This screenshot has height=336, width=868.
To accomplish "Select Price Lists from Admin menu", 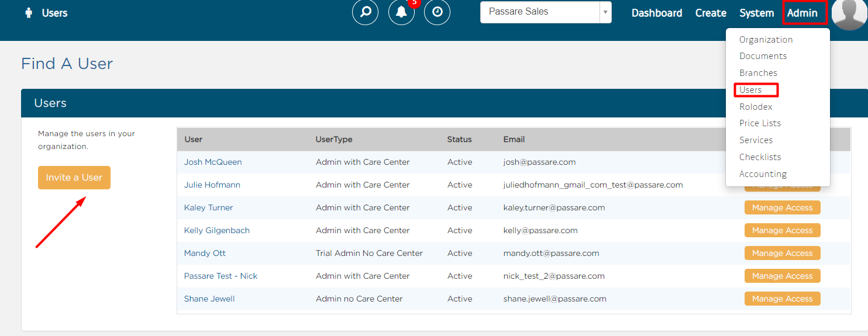I will pos(760,123).
